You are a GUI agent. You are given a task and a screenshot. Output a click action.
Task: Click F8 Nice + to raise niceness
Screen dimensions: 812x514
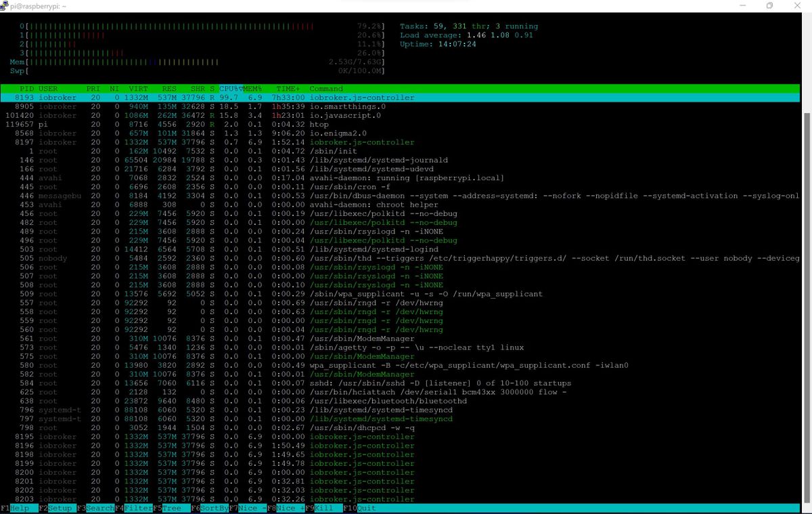(286, 509)
